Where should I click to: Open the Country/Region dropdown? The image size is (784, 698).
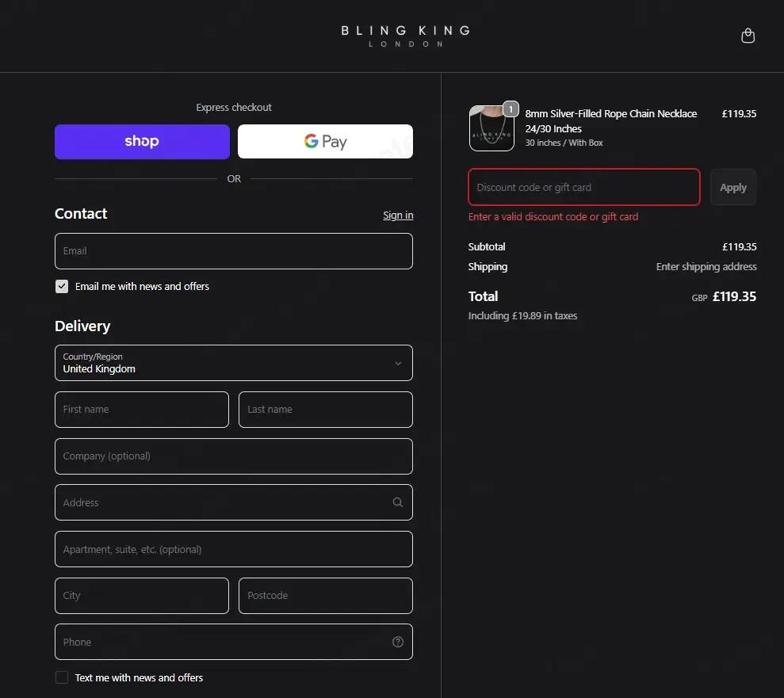(234, 363)
